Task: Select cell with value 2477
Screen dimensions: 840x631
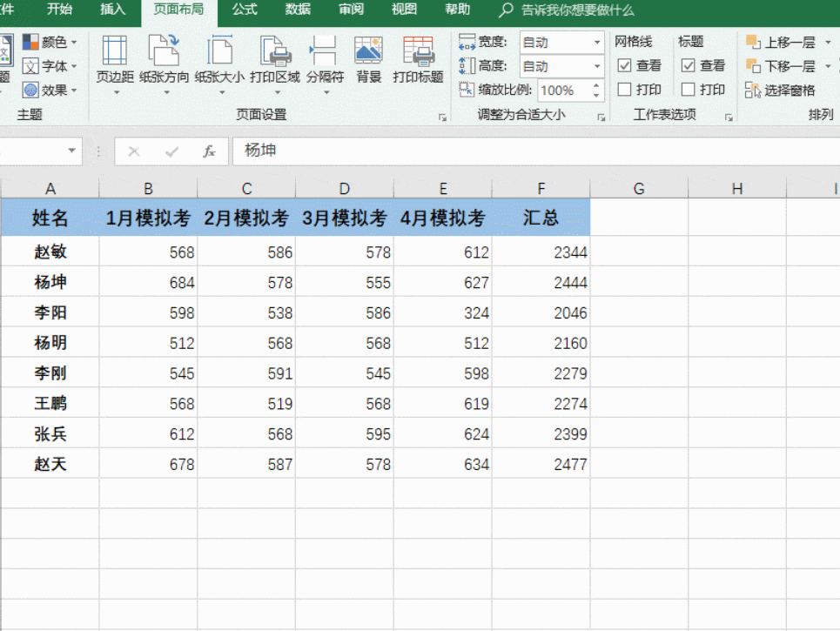Action: pos(541,464)
